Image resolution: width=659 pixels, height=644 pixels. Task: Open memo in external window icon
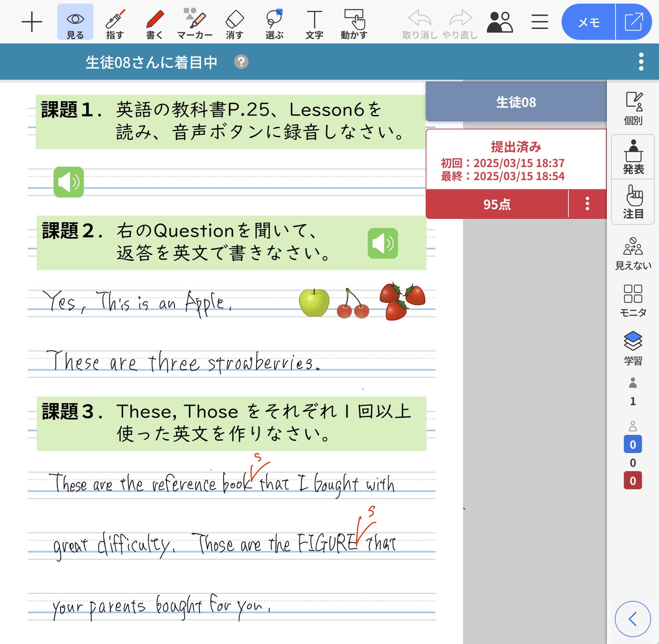click(x=634, y=22)
